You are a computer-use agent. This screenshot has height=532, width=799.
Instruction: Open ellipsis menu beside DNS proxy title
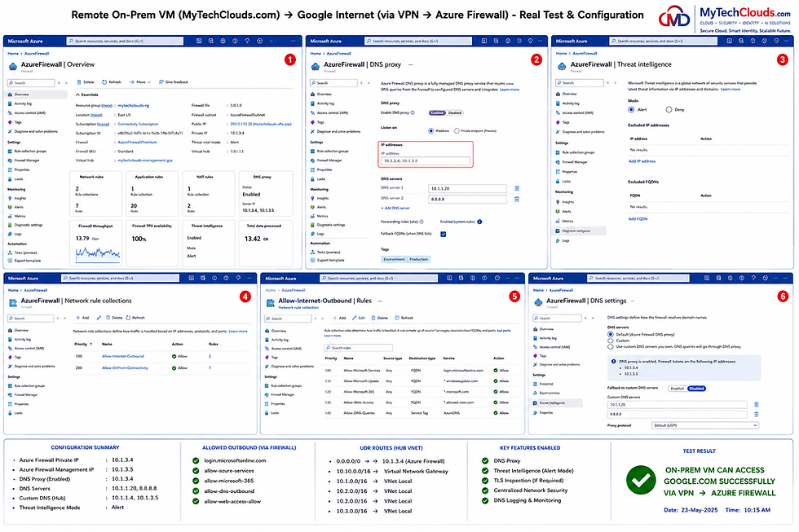click(x=411, y=64)
